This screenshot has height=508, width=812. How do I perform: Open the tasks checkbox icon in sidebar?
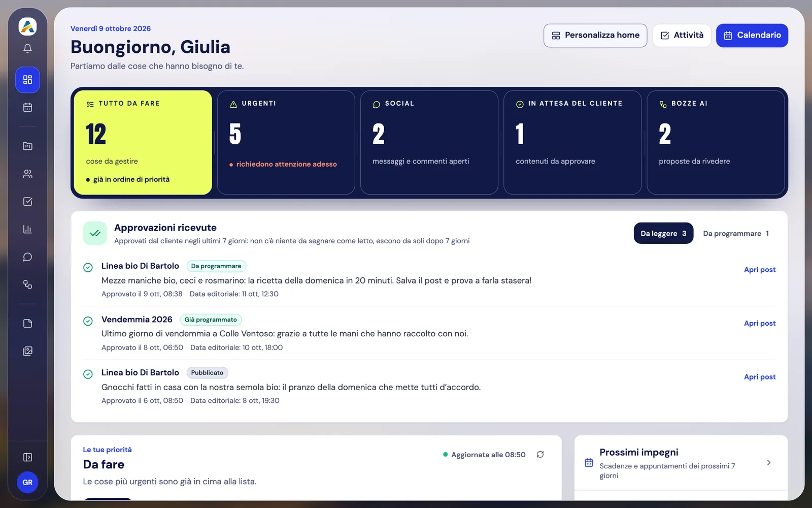(27, 201)
